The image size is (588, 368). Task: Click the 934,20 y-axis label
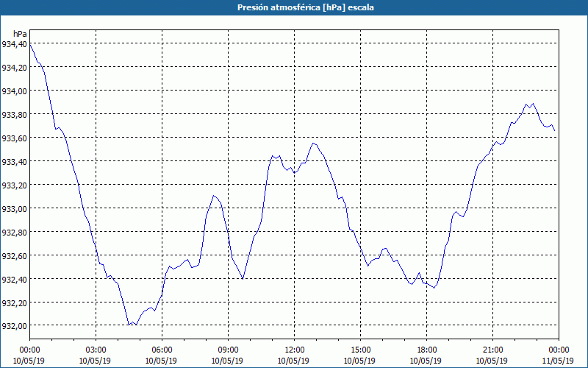14,68
